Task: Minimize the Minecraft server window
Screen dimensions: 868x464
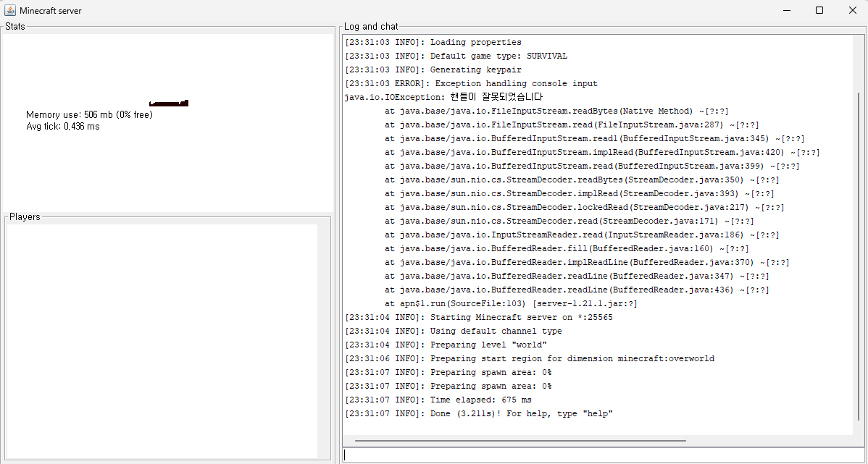Action: [x=787, y=10]
